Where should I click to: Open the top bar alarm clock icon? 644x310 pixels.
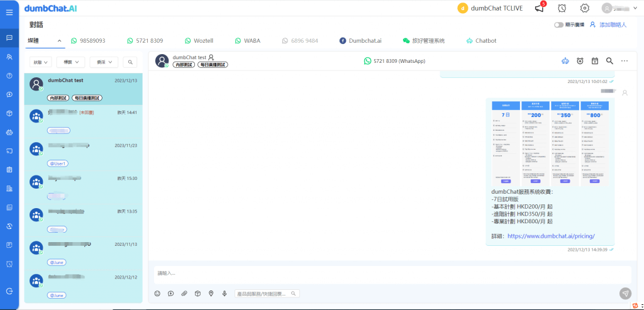click(x=562, y=8)
